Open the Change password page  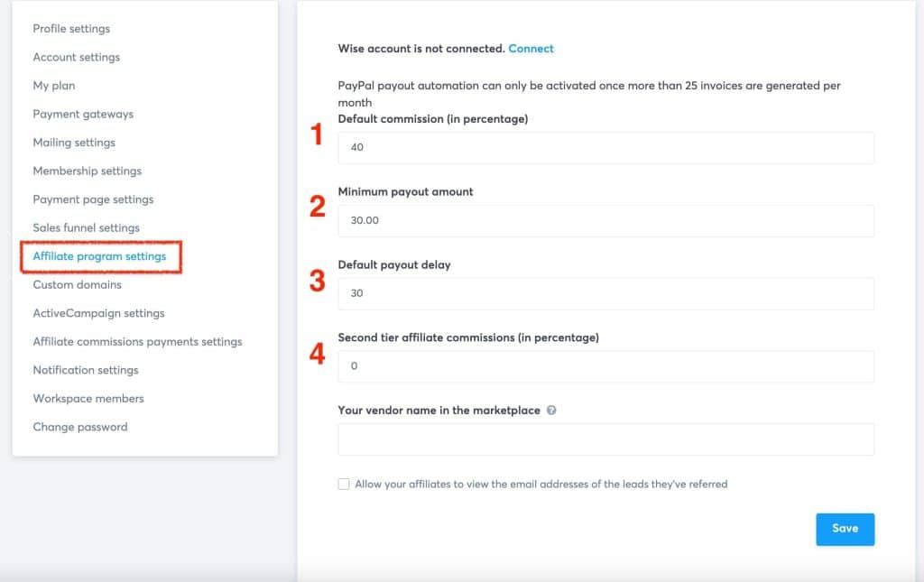point(80,427)
